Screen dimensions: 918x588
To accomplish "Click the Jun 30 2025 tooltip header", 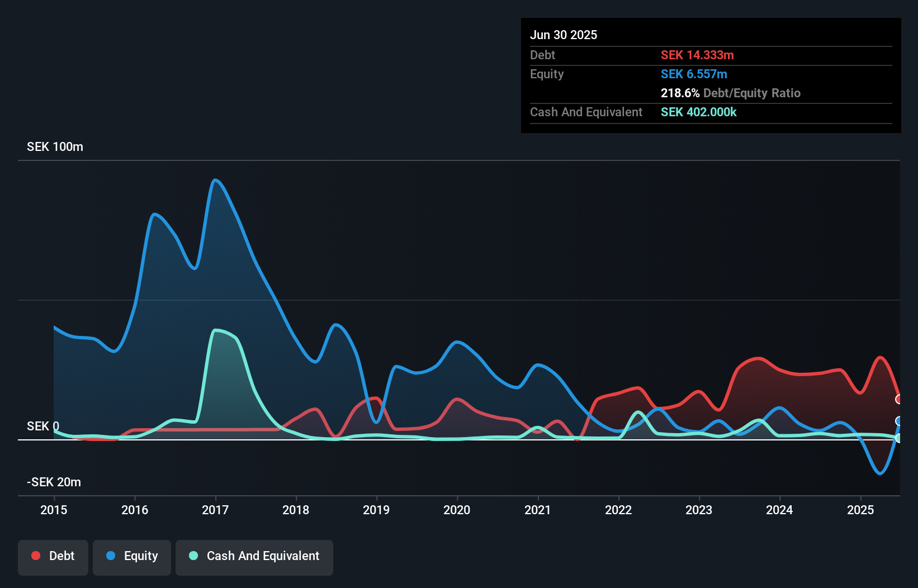I will pyautogui.click(x=564, y=35).
